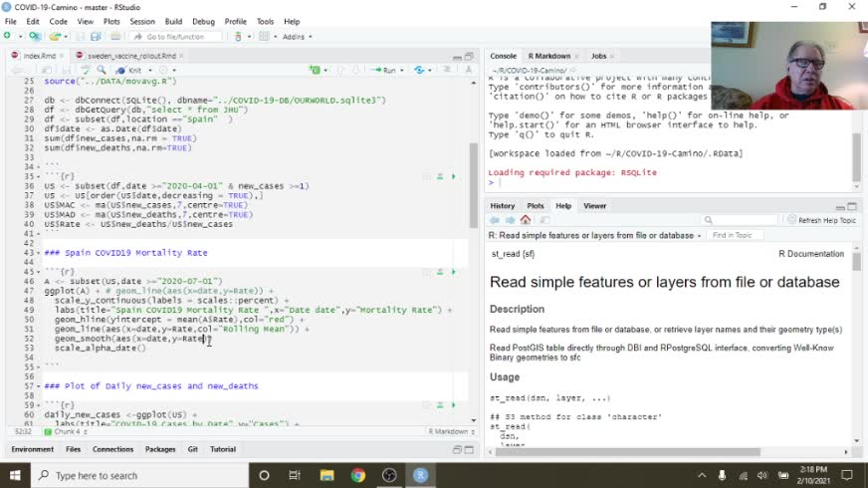Open the New File dropdown arrow
This screenshot has width=868, height=488.
21,37
